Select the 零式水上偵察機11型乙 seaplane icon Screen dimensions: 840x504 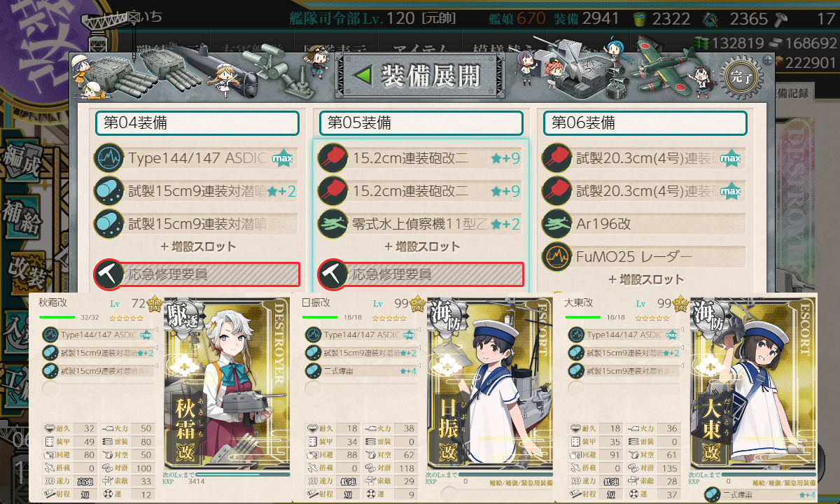(x=332, y=224)
